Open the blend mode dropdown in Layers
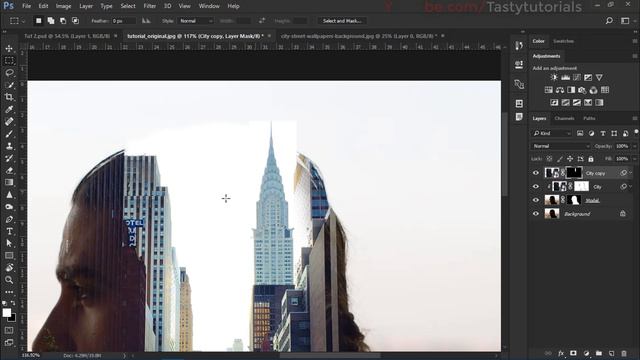Image resolution: width=640 pixels, height=360 pixels. pyautogui.click(x=561, y=146)
